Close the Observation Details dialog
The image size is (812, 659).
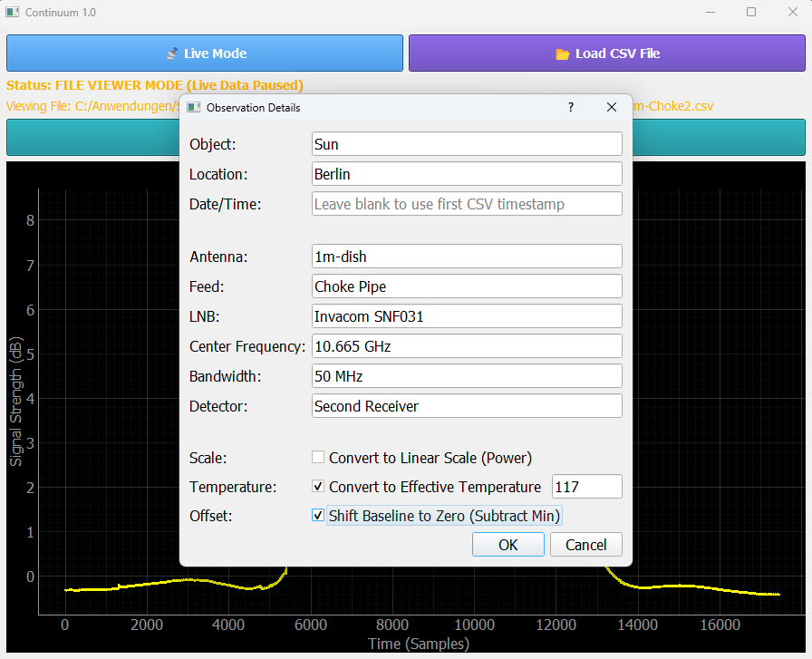pyautogui.click(x=612, y=107)
